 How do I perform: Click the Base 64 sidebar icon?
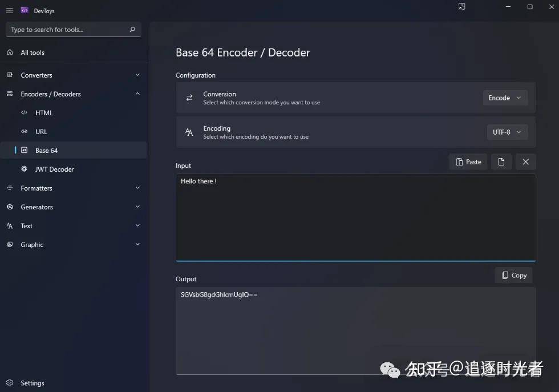[x=24, y=150]
